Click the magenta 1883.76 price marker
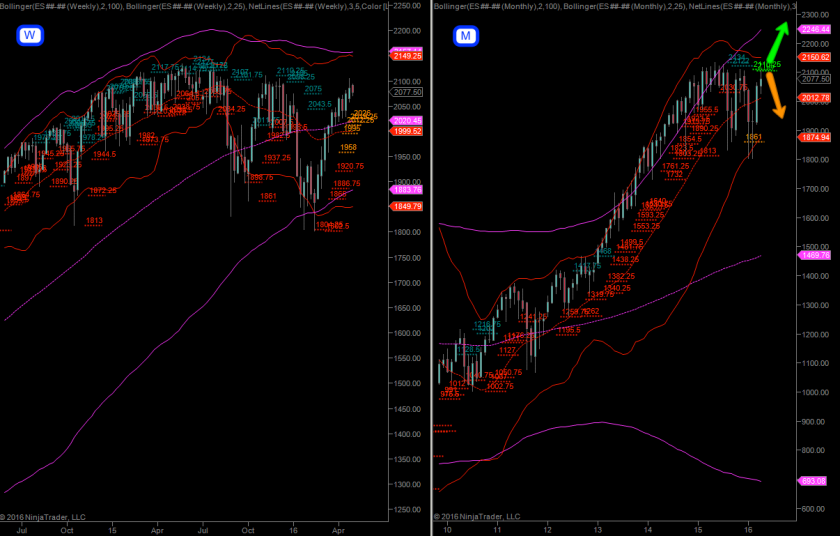Viewport: 840px width, 536px height. [x=407, y=190]
